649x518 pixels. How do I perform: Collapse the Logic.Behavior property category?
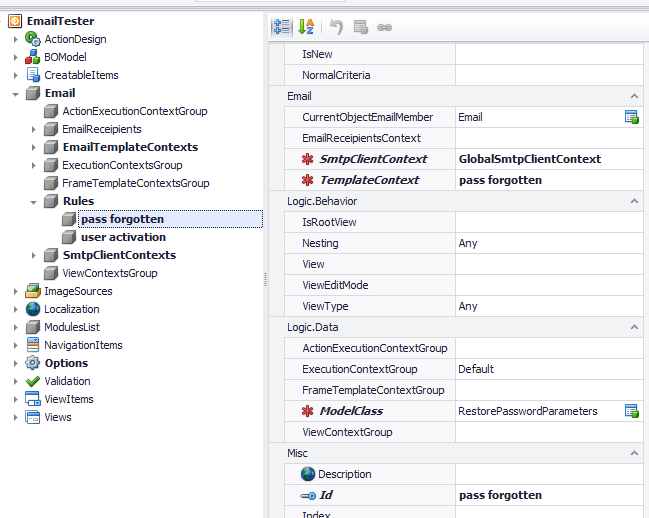pyautogui.click(x=634, y=201)
